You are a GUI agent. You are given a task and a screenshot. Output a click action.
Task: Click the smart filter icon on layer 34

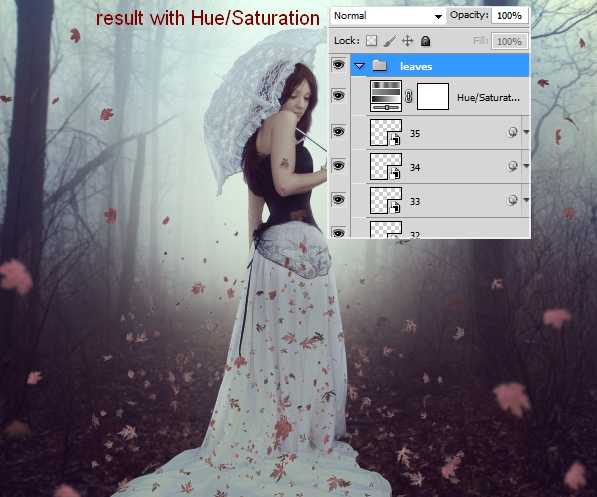click(x=512, y=166)
